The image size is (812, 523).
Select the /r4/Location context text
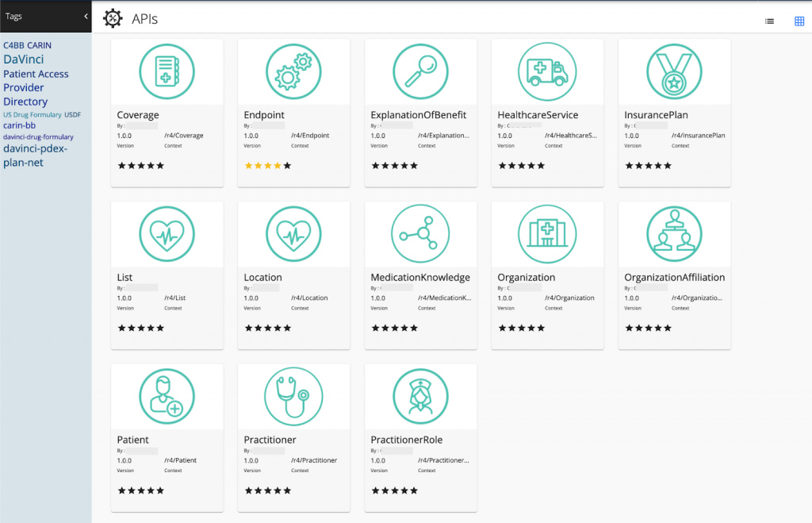coord(309,298)
